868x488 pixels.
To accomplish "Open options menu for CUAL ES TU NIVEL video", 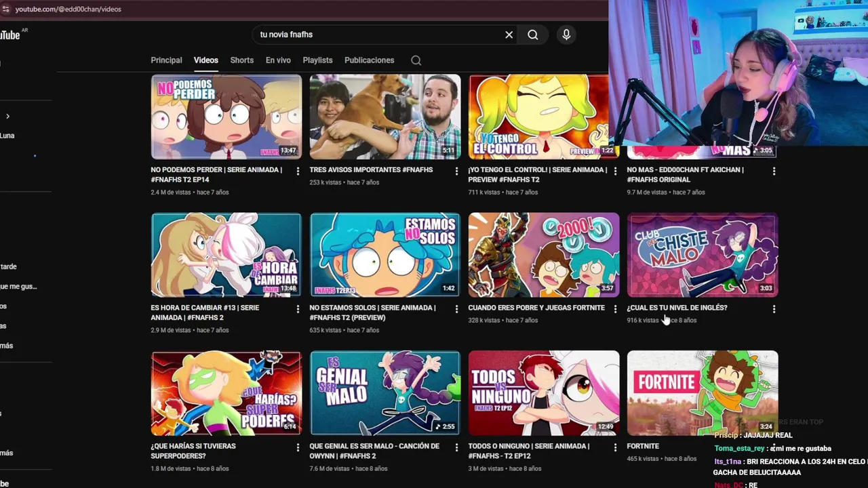I will [x=774, y=309].
